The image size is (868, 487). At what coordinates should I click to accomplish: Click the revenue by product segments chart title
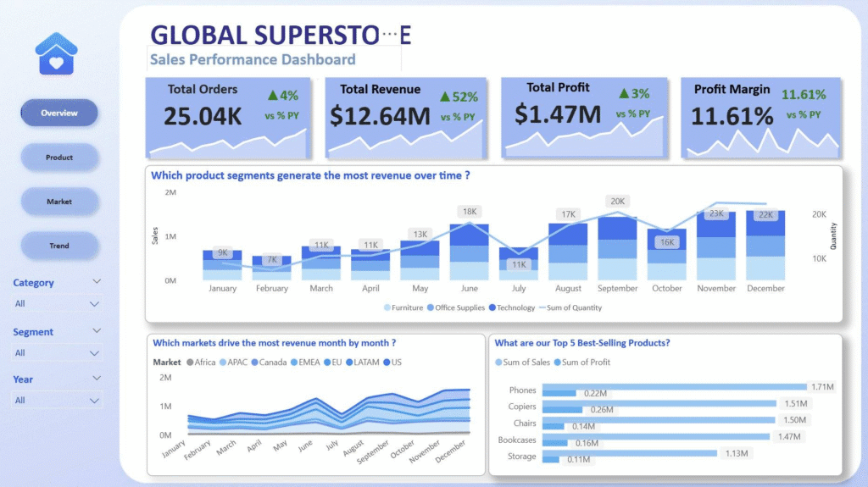click(x=310, y=175)
